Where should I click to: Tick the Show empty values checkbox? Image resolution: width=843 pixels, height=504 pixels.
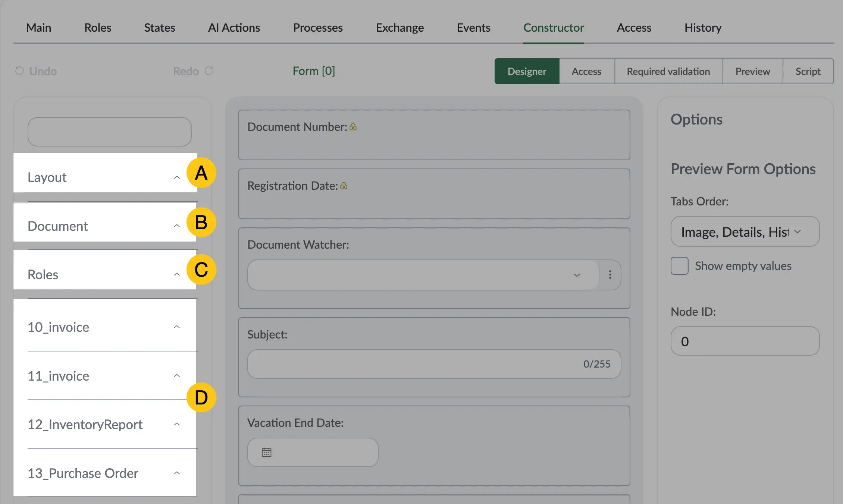(x=680, y=266)
